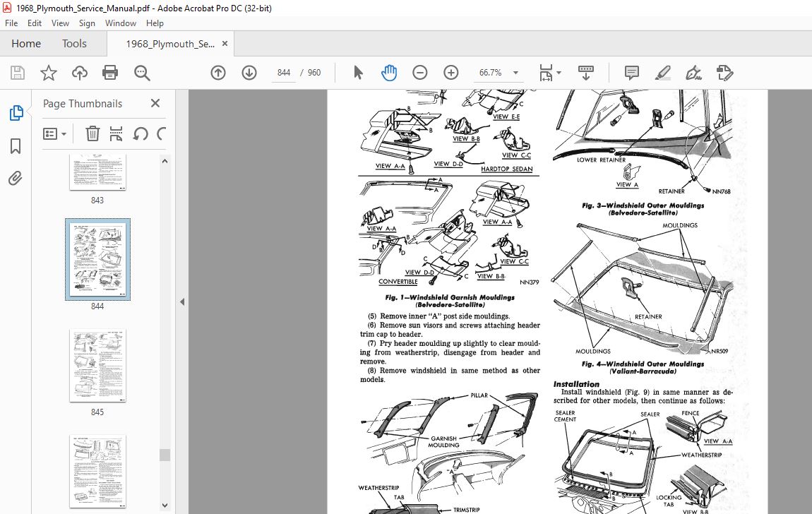Image resolution: width=812 pixels, height=514 pixels.
Task: Click the page number field 844
Action: pyautogui.click(x=284, y=73)
